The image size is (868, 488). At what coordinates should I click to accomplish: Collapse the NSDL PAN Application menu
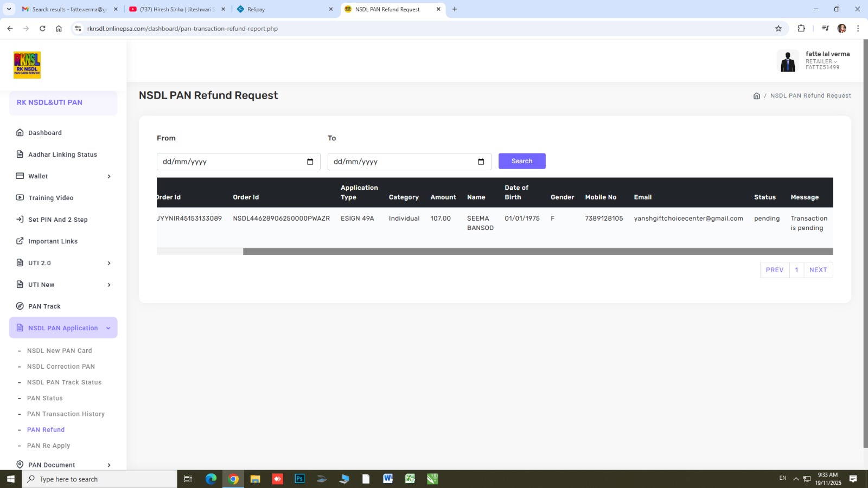pos(108,328)
